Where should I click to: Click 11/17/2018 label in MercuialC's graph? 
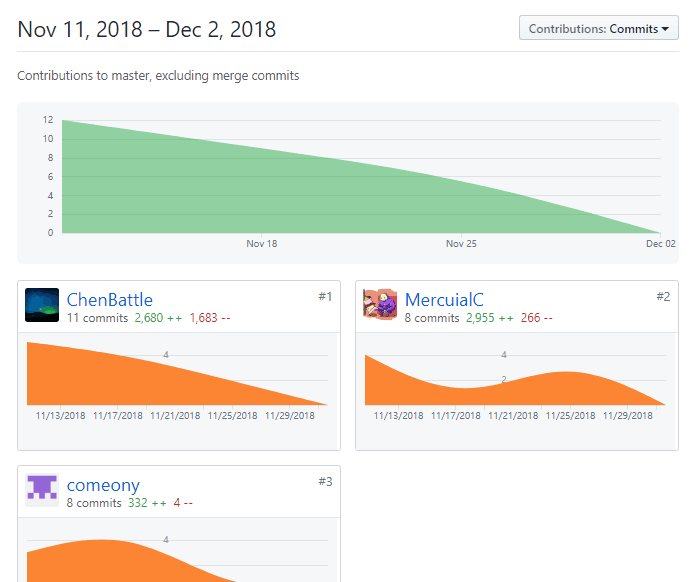(x=456, y=416)
